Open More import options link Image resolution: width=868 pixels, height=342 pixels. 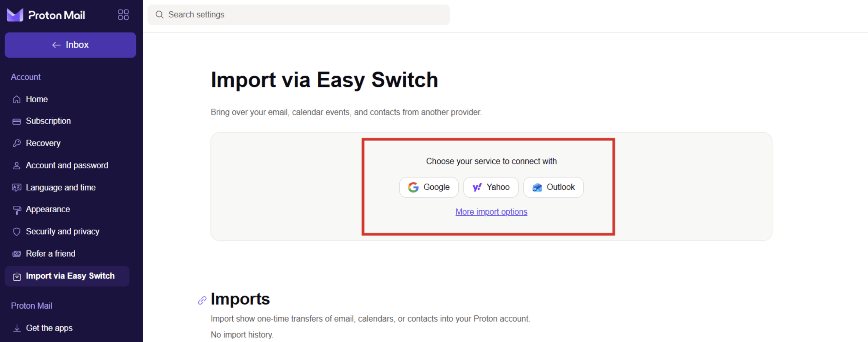point(491,212)
